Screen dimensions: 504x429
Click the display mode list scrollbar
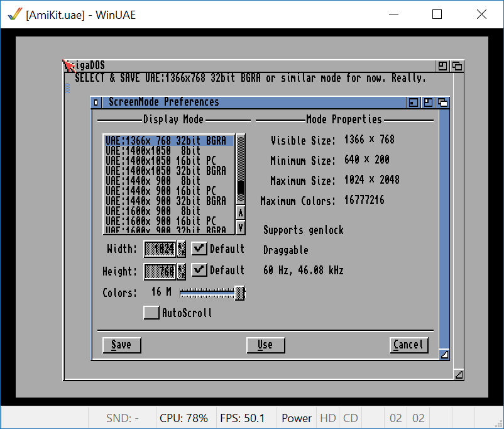(x=241, y=170)
